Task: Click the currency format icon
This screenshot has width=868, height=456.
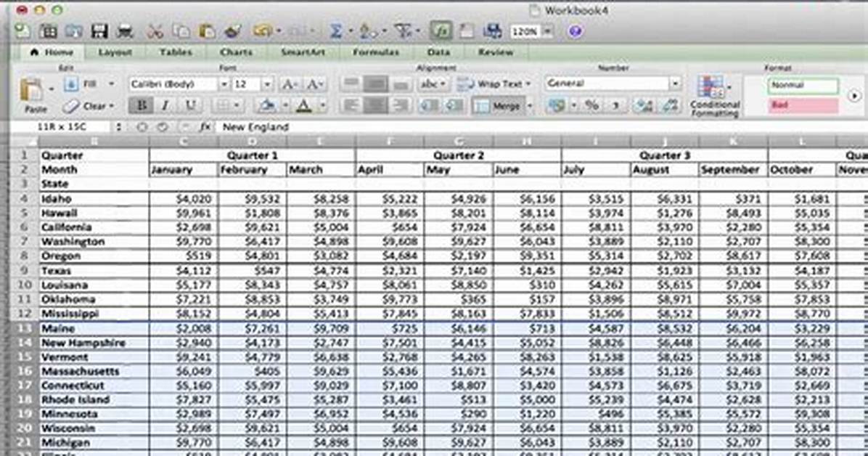Action: (557, 105)
